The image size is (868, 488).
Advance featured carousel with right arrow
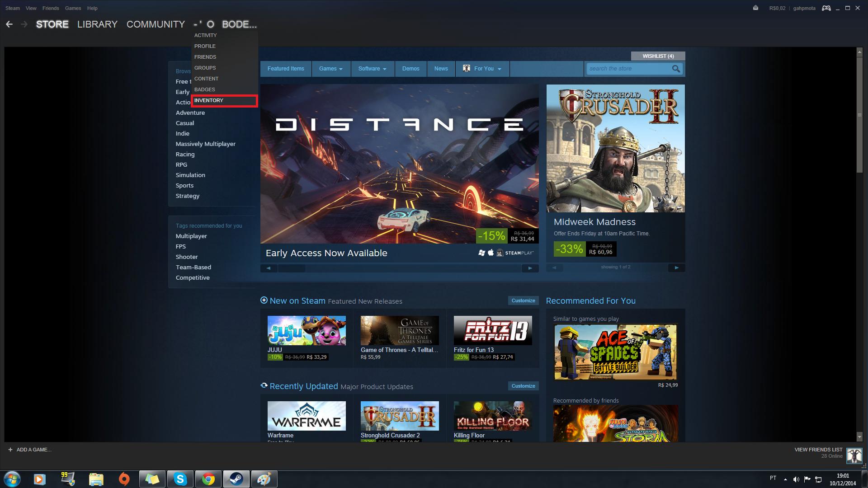click(530, 268)
